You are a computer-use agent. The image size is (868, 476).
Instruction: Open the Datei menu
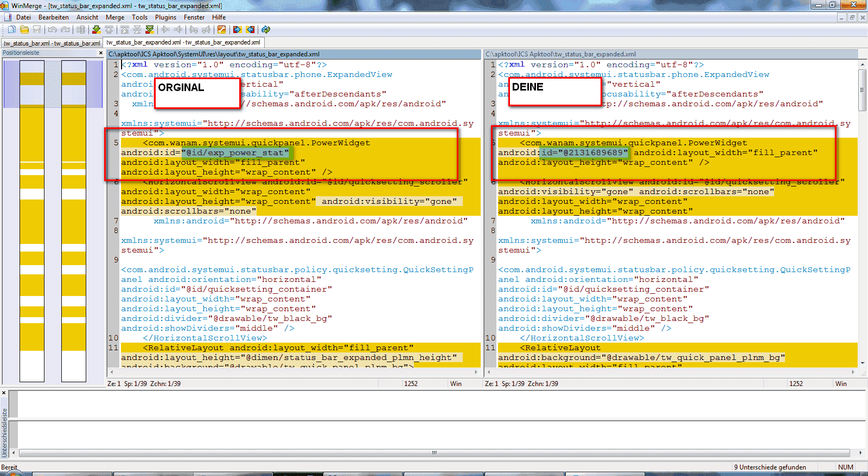pos(23,17)
